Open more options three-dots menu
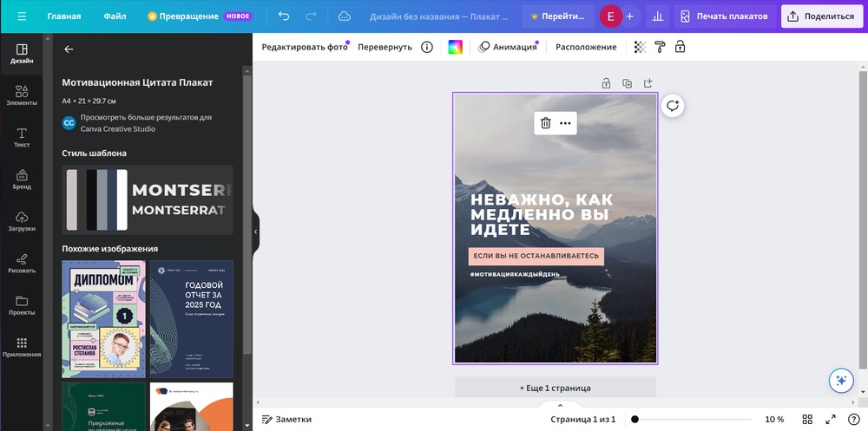This screenshot has height=431, width=868. [565, 123]
